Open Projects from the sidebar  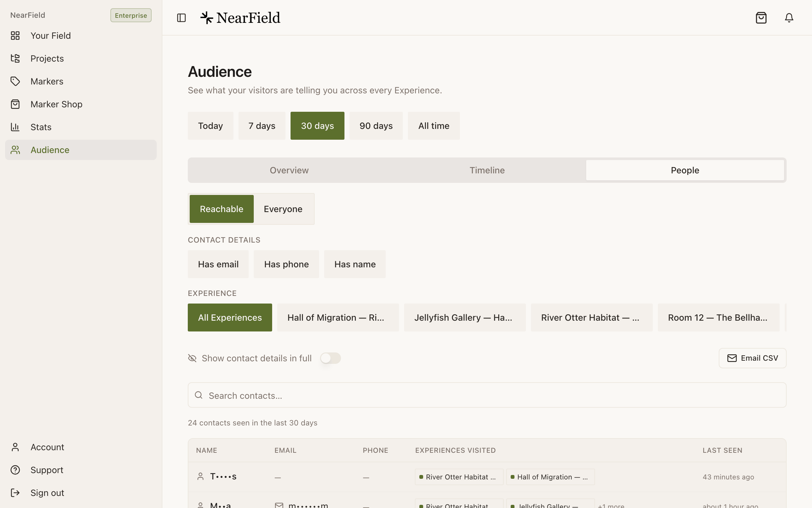(x=81, y=58)
